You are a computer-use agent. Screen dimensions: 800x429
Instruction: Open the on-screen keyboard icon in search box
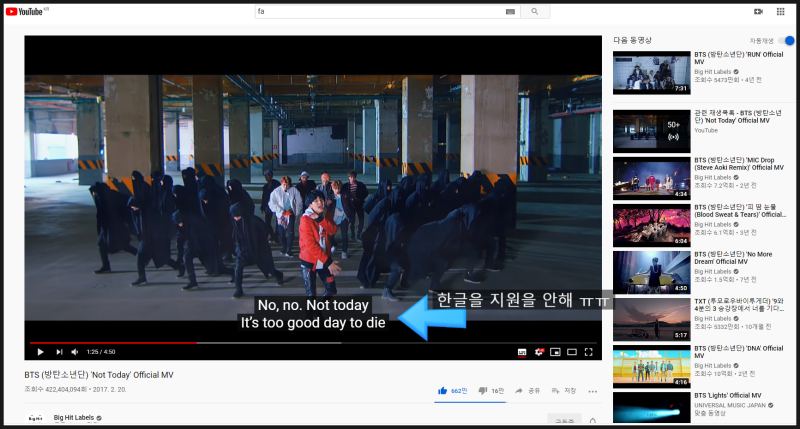point(510,12)
